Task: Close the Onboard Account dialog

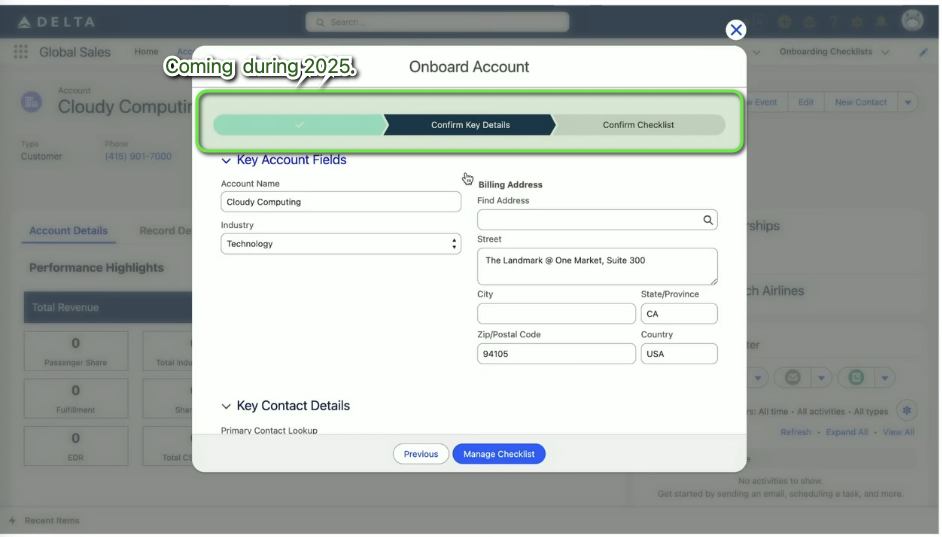Action: coord(736,30)
